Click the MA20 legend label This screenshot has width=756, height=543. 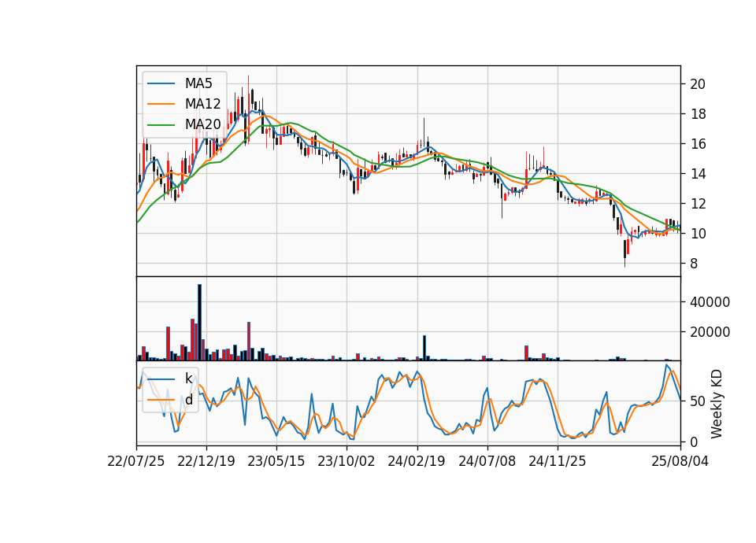(202, 124)
